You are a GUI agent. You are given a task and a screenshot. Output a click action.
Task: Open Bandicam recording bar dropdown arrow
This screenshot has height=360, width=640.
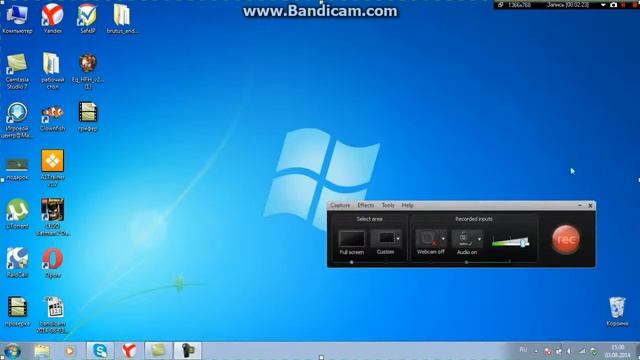(x=603, y=5)
